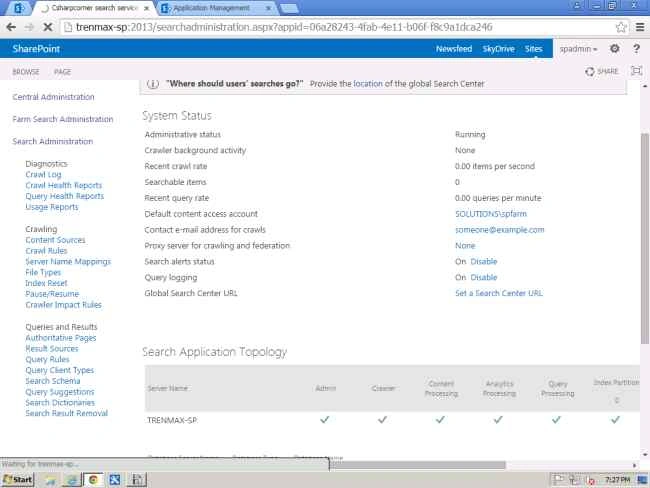This screenshot has width=650, height=488.
Task: Toggle focus on content icon
Action: [636, 71]
